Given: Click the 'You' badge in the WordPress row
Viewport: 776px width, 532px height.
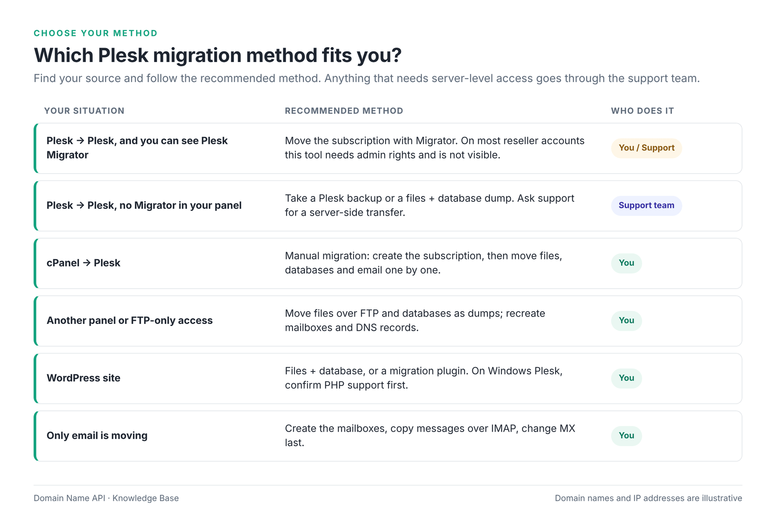Looking at the screenshot, I should 626,378.
